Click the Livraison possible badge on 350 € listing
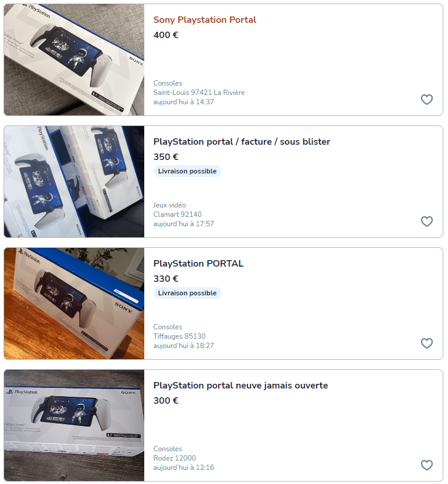This screenshot has width=448, height=484. [x=187, y=171]
